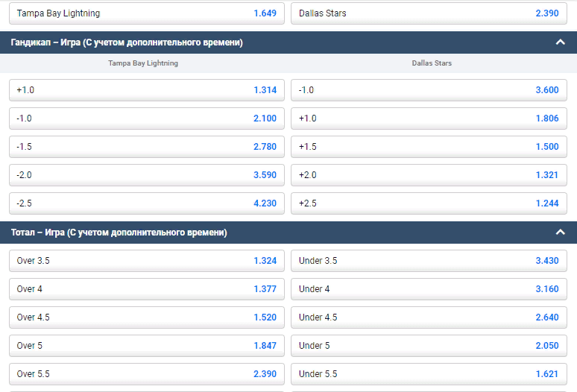The height and width of the screenshot is (392, 577).
Task: Collapse the Тотал – Игра section chevron
Action: click(560, 232)
